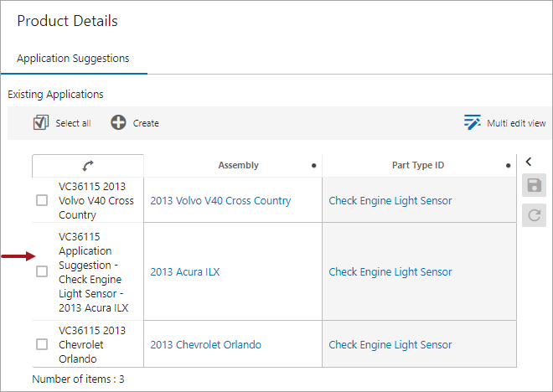Image resolution: width=553 pixels, height=392 pixels.
Task: Collapse the side panel with left chevron
Action: click(x=529, y=162)
